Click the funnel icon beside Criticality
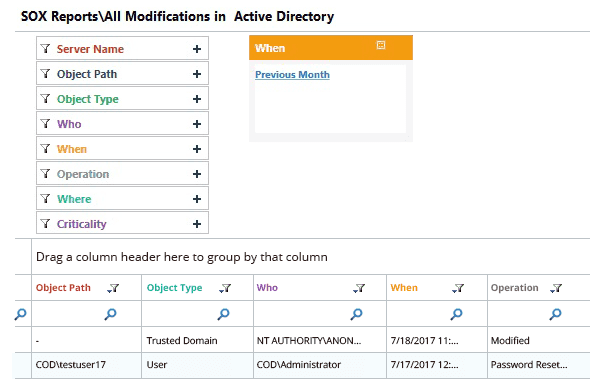 click(x=45, y=224)
